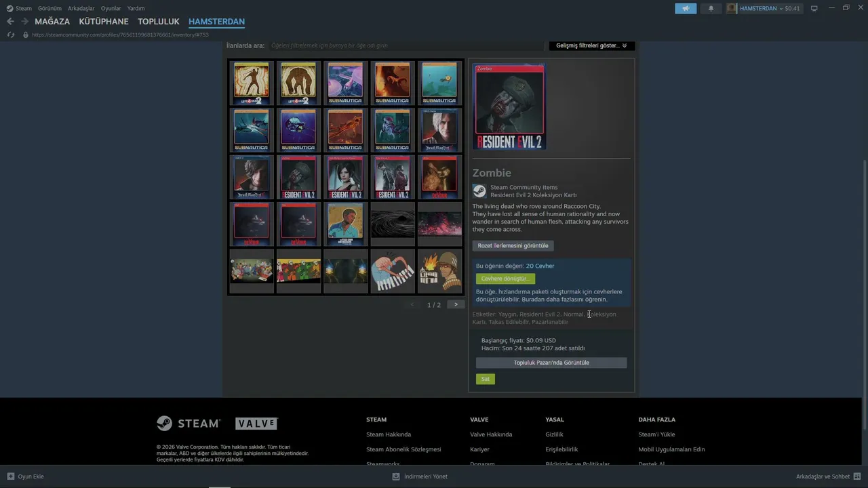Click the padlock icon beside the URL
This screenshot has width=868, height=488.
(26, 35)
